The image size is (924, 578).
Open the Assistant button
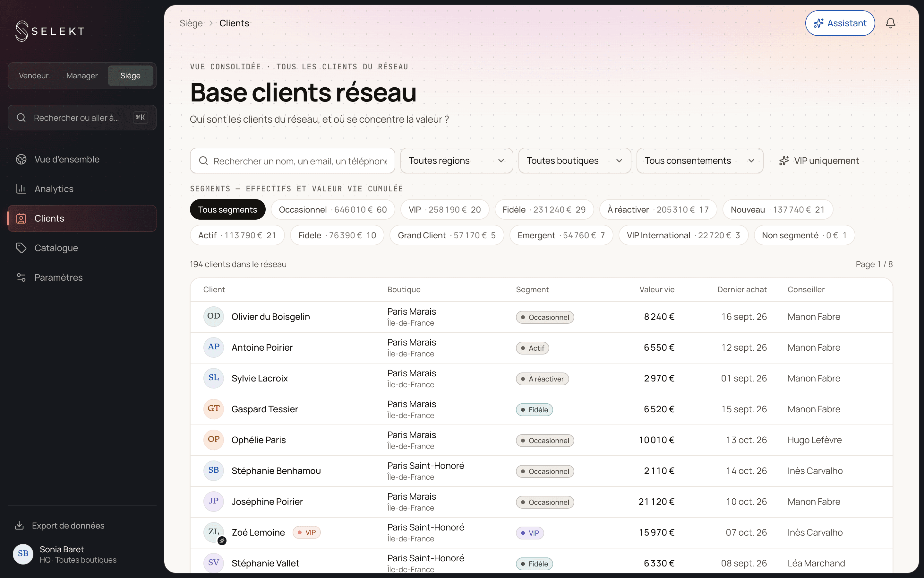[840, 23]
